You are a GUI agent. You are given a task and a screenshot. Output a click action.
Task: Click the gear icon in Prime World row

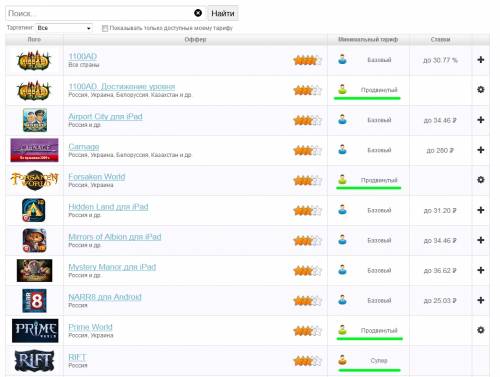pyautogui.click(x=480, y=330)
